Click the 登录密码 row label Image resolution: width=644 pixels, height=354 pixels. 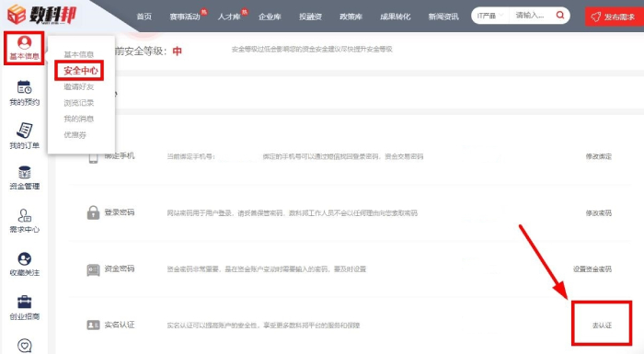[x=119, y=212]
